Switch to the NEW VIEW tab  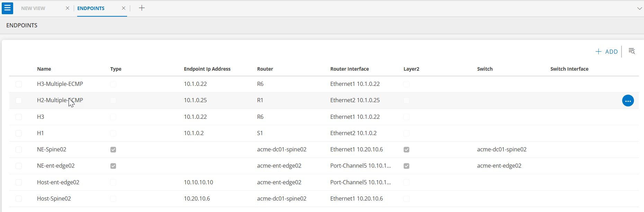coord(33,8)
